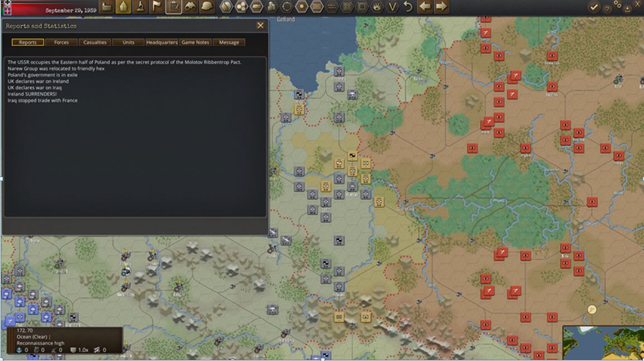Toggle the dotted grid hex button
The image size is (644, 361).
(347, 7)
